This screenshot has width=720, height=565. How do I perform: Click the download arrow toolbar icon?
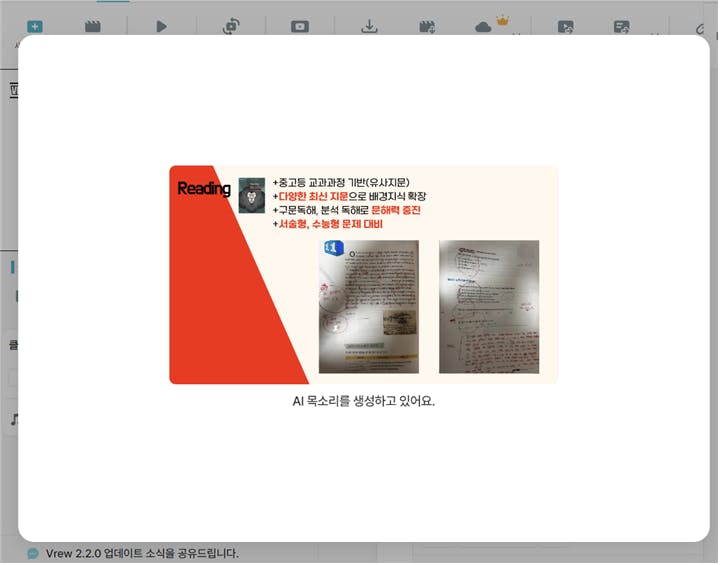[x=369, y=26]
